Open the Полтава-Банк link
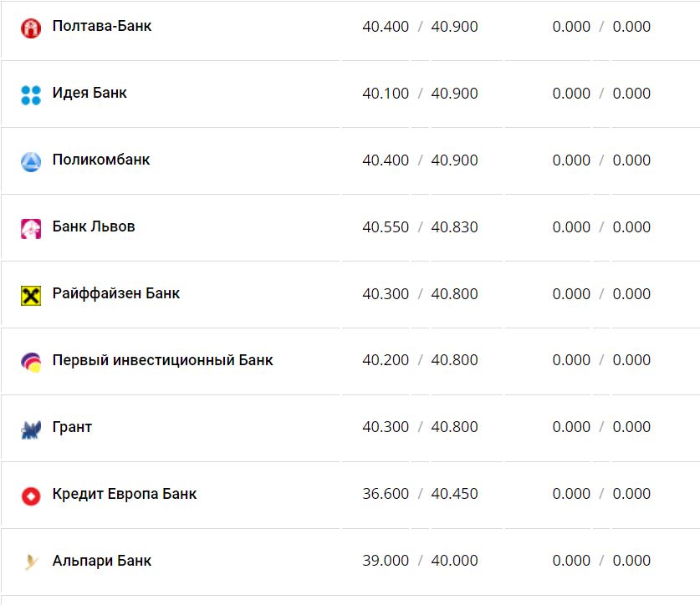 point(102,27)
